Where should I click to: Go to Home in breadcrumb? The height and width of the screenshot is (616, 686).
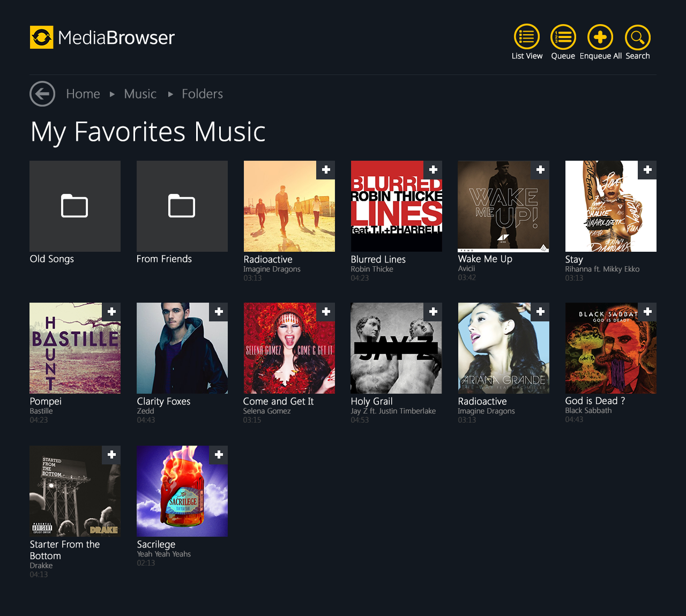pos(83,94)
